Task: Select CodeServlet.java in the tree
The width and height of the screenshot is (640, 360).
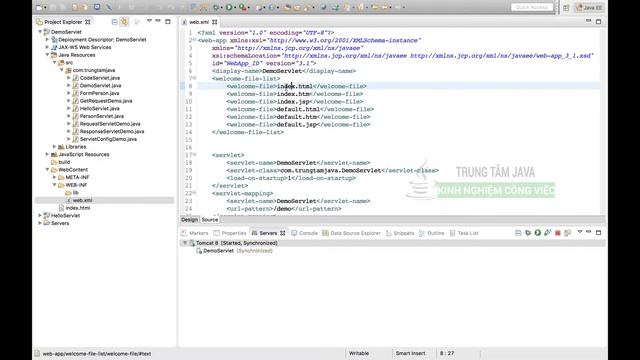Action: 100,78
